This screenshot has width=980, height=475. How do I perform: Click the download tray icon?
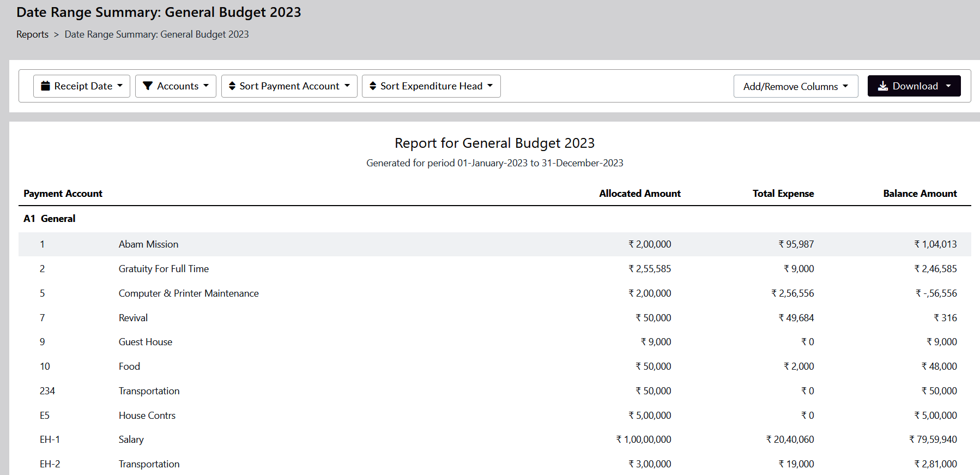[883, 86]
